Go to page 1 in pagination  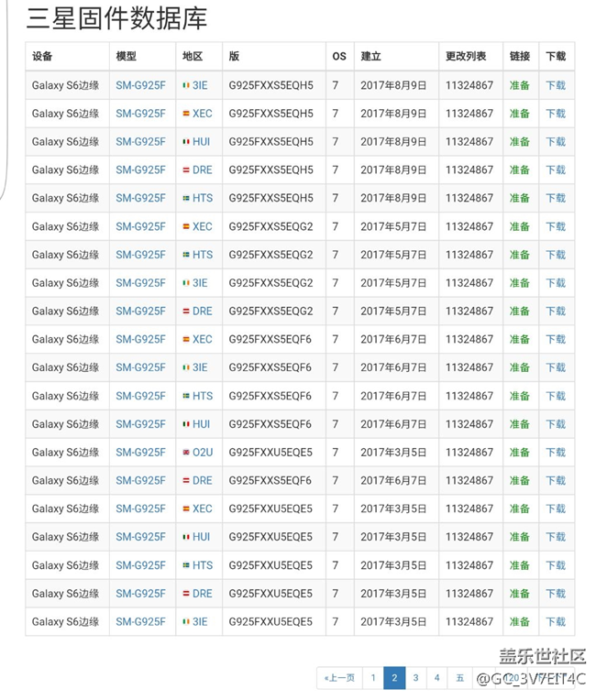pos(373,678)
